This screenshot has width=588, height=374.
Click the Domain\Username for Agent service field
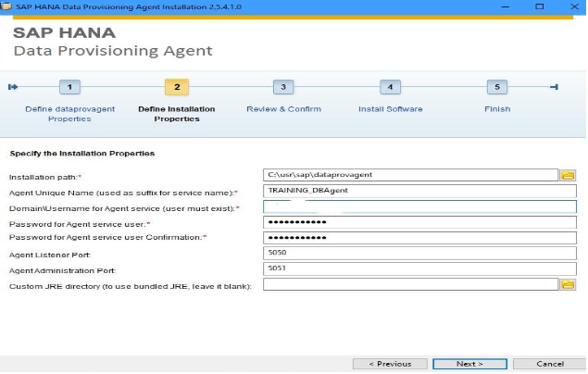[x=419, y=206]
